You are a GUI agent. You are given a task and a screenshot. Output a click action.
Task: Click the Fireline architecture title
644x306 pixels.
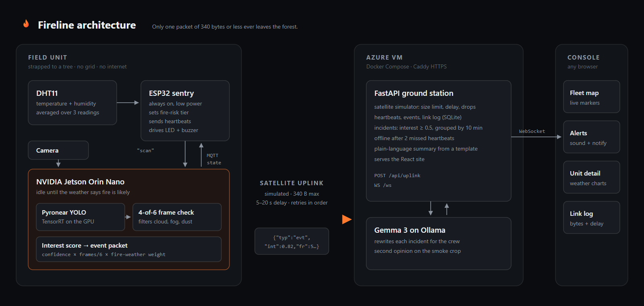click(87, 25)
